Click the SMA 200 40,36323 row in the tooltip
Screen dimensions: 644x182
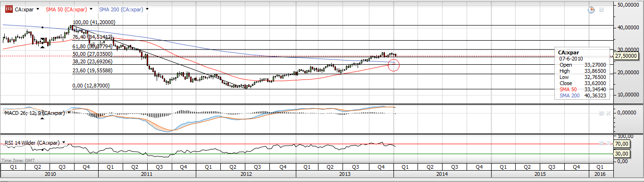click(x=583, y=95)
